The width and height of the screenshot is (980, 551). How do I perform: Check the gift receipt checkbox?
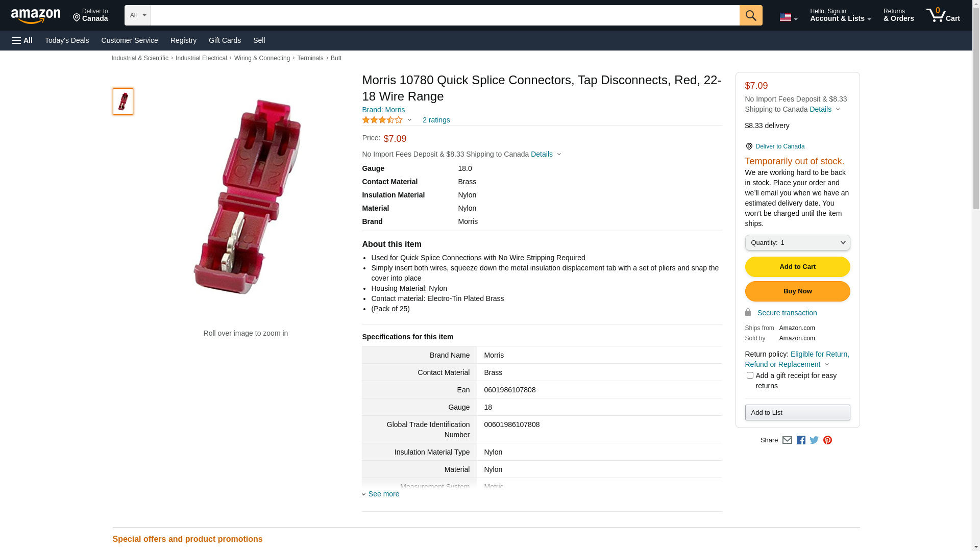point(750,375)
